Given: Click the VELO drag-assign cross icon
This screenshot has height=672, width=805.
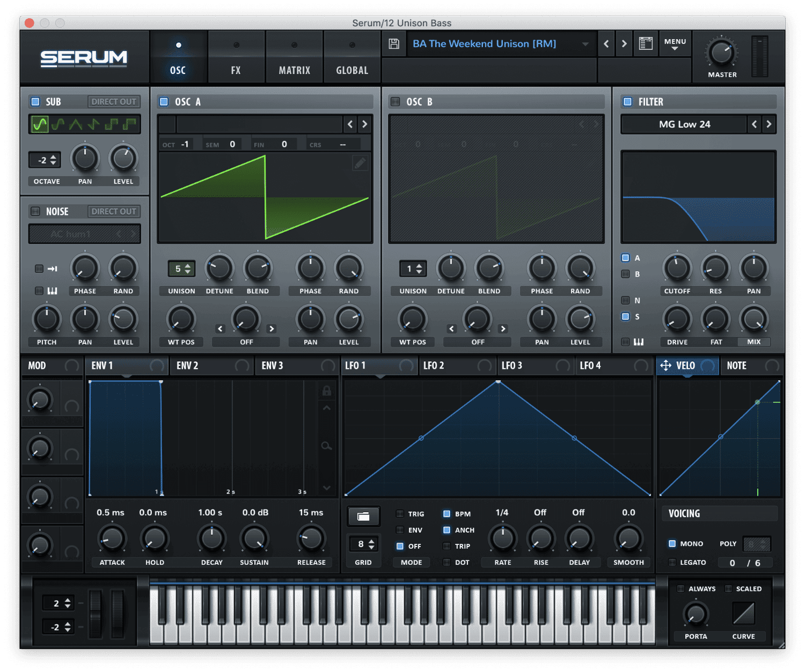Looking at the screenshot, I should 665,366.
